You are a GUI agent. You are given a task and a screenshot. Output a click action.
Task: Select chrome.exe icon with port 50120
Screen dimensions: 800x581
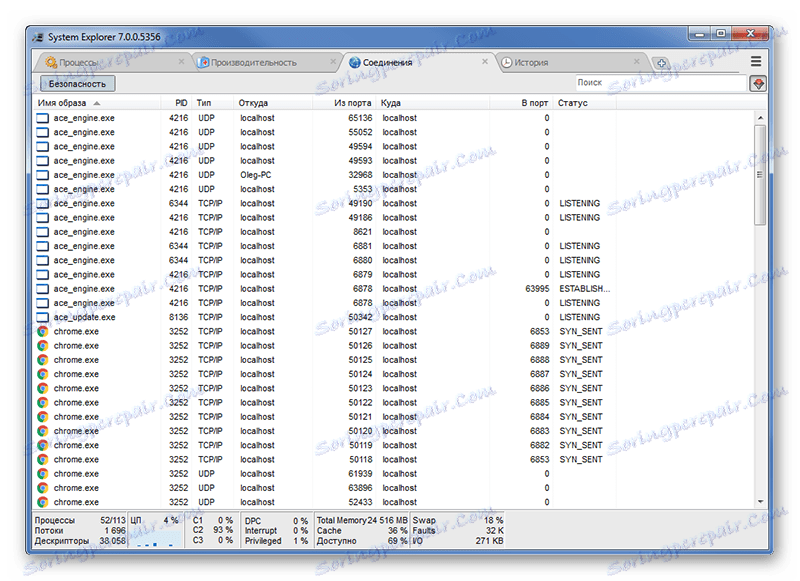click(x=43, y=432)
